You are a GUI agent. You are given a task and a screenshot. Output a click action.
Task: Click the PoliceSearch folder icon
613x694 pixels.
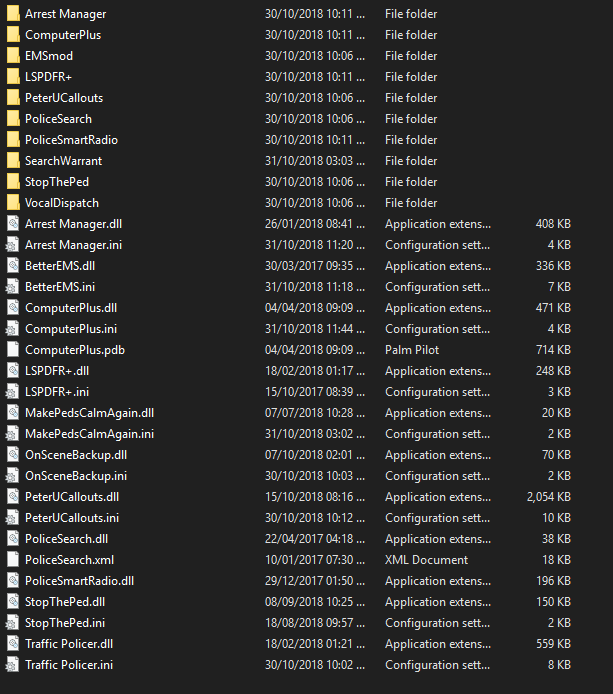13,119
